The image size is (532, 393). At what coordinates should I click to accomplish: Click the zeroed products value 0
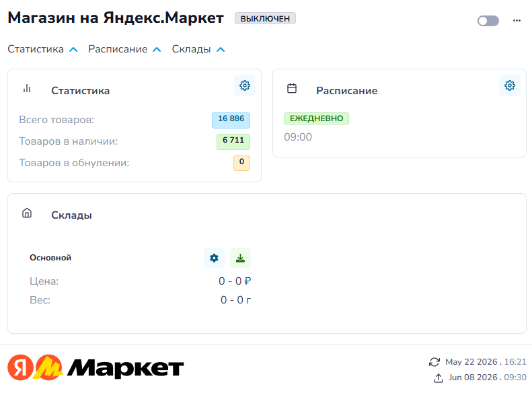click(x=241, y=163)
